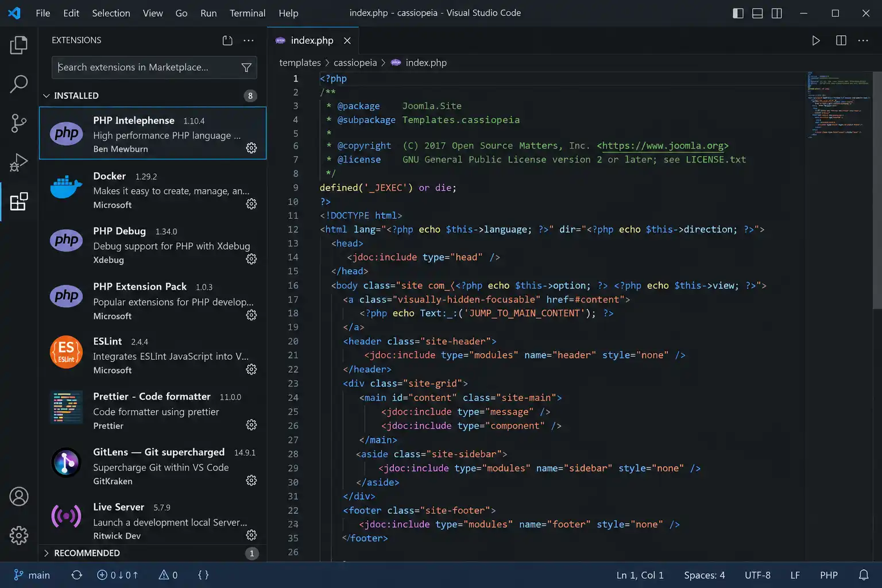This screenshot has width=882, height=588.
Task: Split the editor to the right
Action: 841,40
